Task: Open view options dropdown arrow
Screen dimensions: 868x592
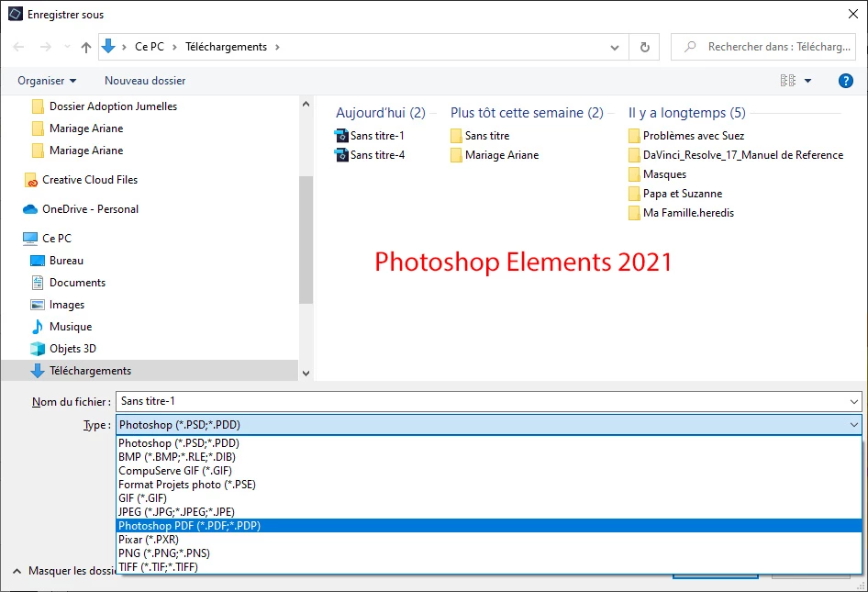Action: pos(807,81)
